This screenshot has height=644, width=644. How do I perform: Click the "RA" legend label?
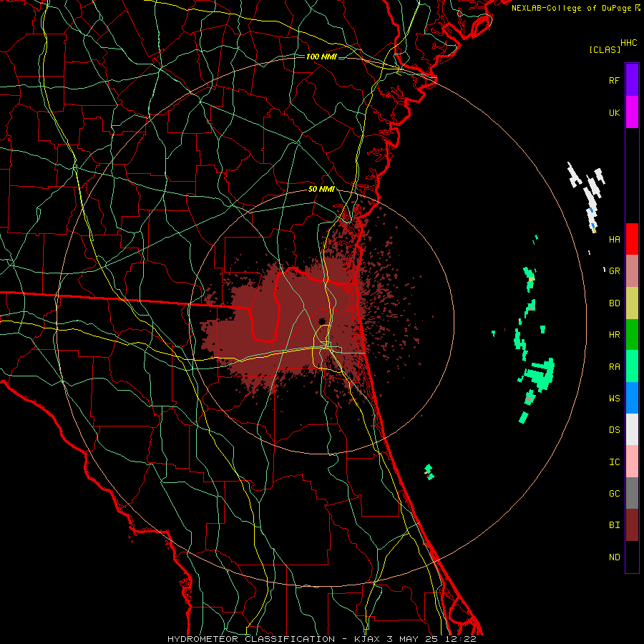(614, 367)
